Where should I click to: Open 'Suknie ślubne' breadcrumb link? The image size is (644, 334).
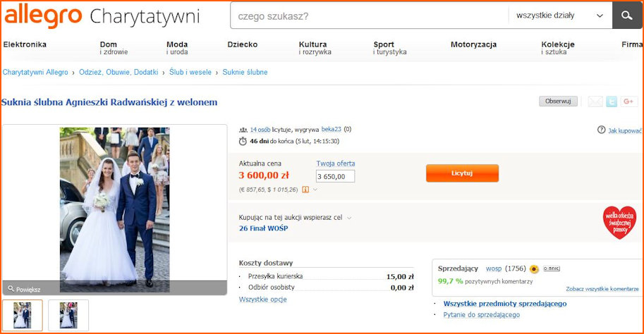tap(245, 72)
